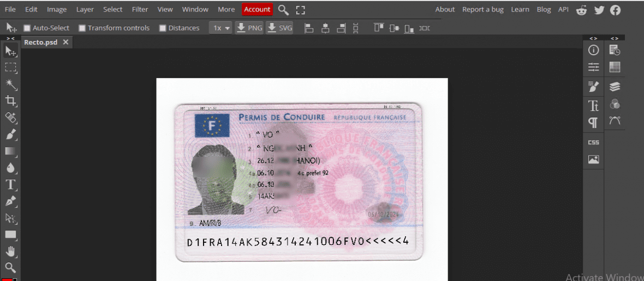Expand the second right panel column arrows
The height and width of the screenshot is (281, 644).
click(x=615, y=38)
